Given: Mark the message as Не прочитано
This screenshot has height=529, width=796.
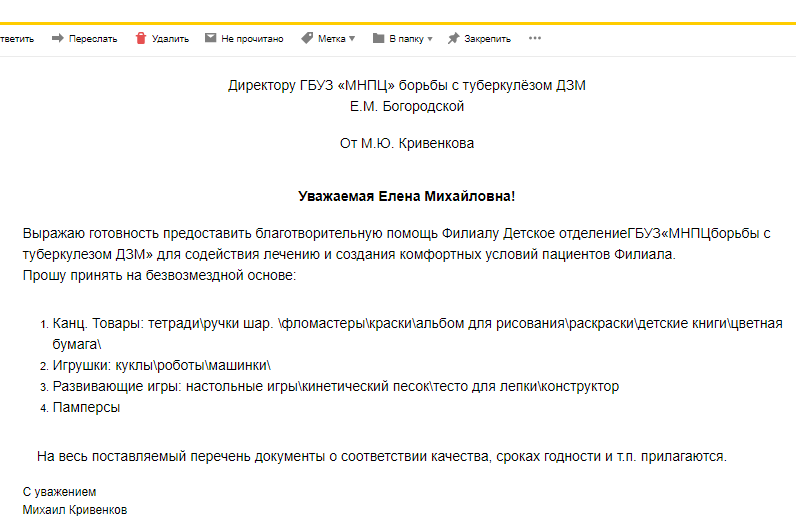Looking at the screenshot, I should coord(252,39).
